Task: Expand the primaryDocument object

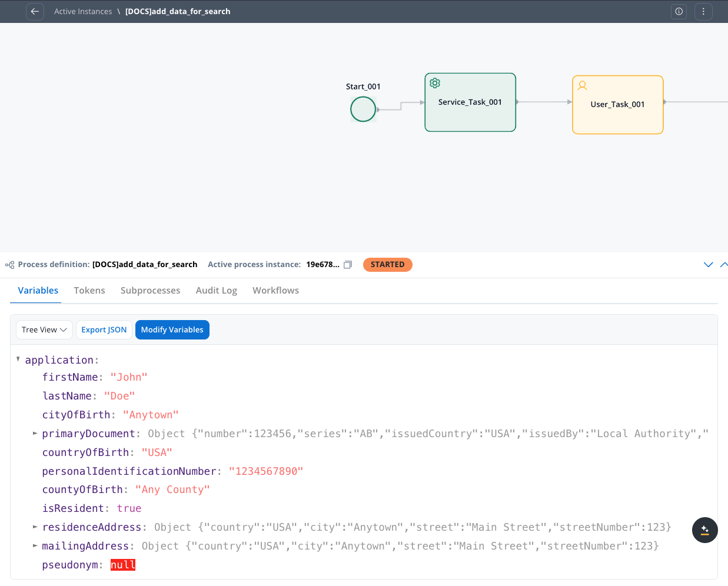Action: pyautogui.click(x=35, y=433)
